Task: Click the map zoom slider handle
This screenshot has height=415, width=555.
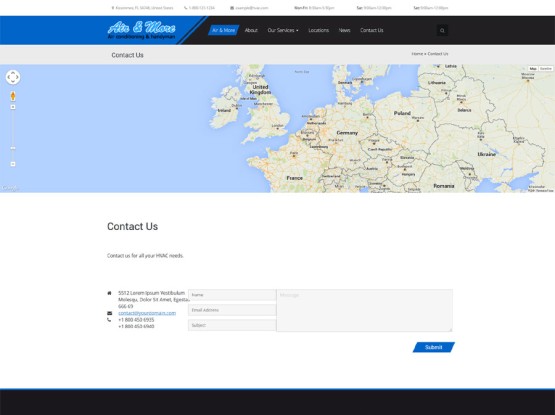Action: tap(13, 148)
